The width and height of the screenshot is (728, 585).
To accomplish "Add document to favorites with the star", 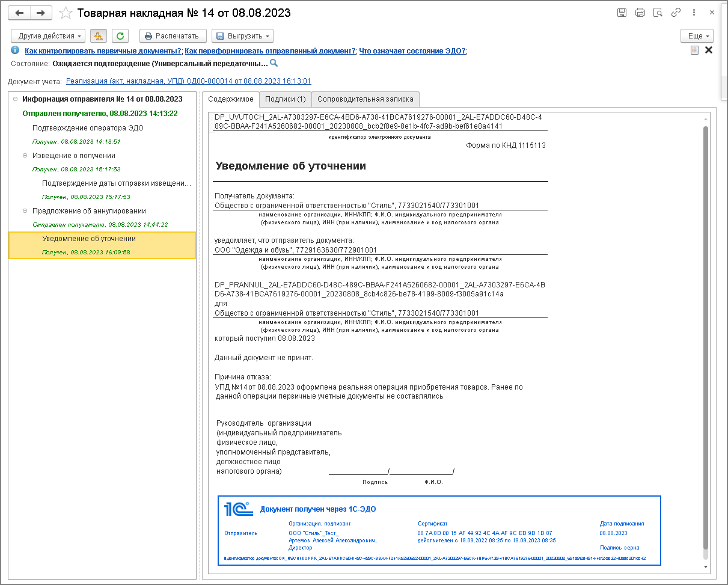I will point(66,13).
